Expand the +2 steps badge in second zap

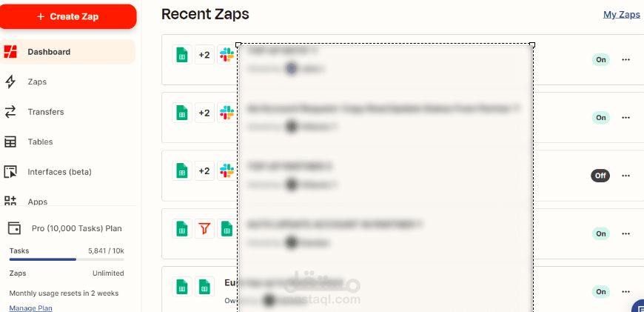pos(204,113)
